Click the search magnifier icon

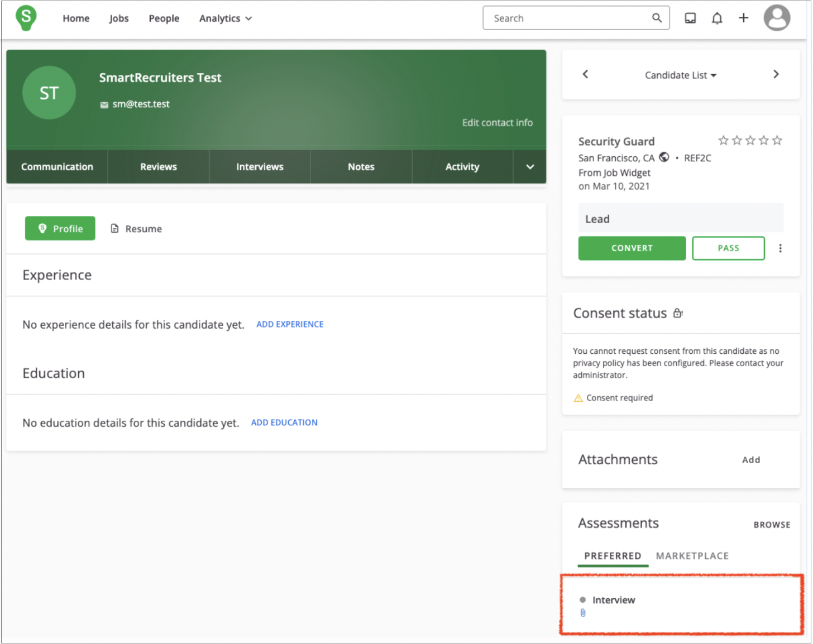[657, 18]
